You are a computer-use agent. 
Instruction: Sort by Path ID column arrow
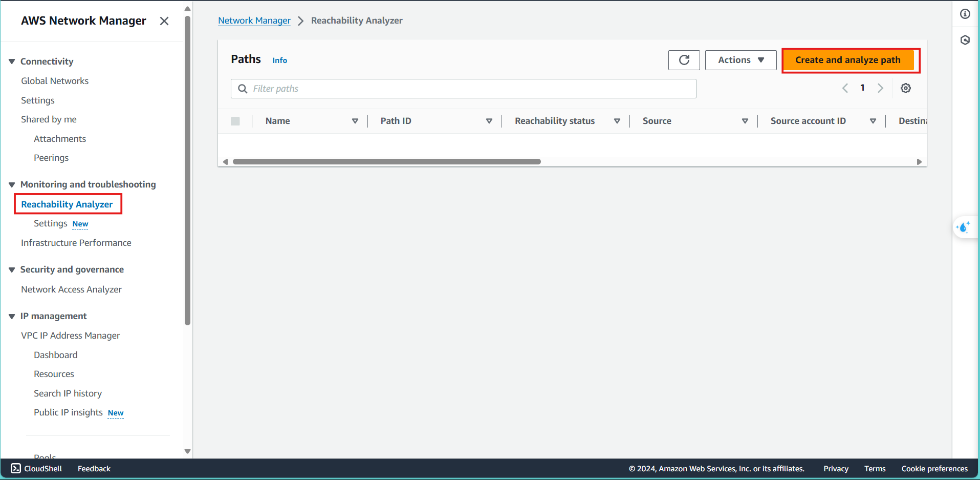coord(489,121)
